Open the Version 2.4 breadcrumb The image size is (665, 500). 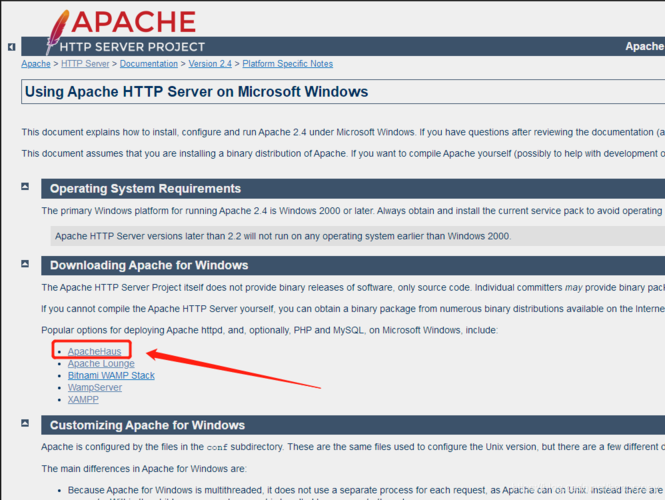point(210,64)
